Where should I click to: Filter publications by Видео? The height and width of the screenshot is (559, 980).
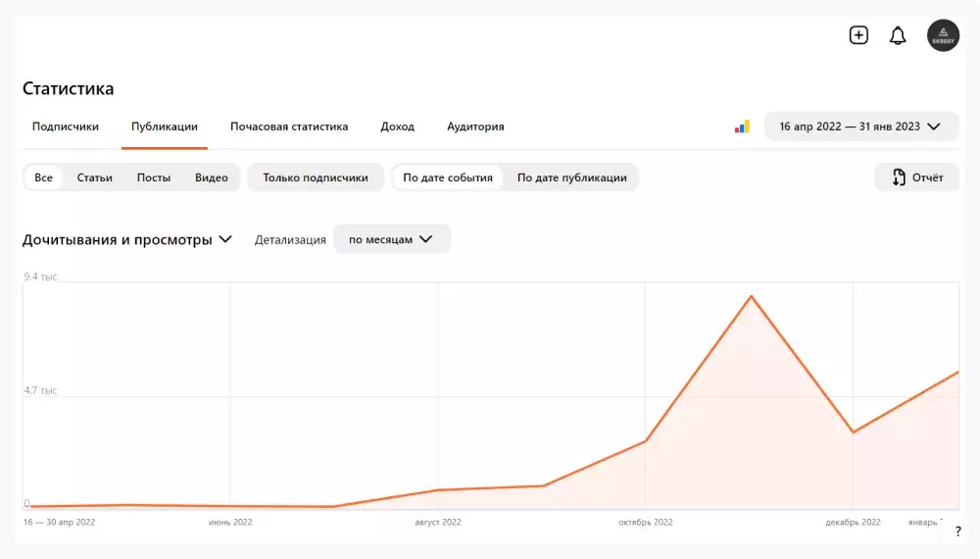pyautogui.click(x=211, y=178)
